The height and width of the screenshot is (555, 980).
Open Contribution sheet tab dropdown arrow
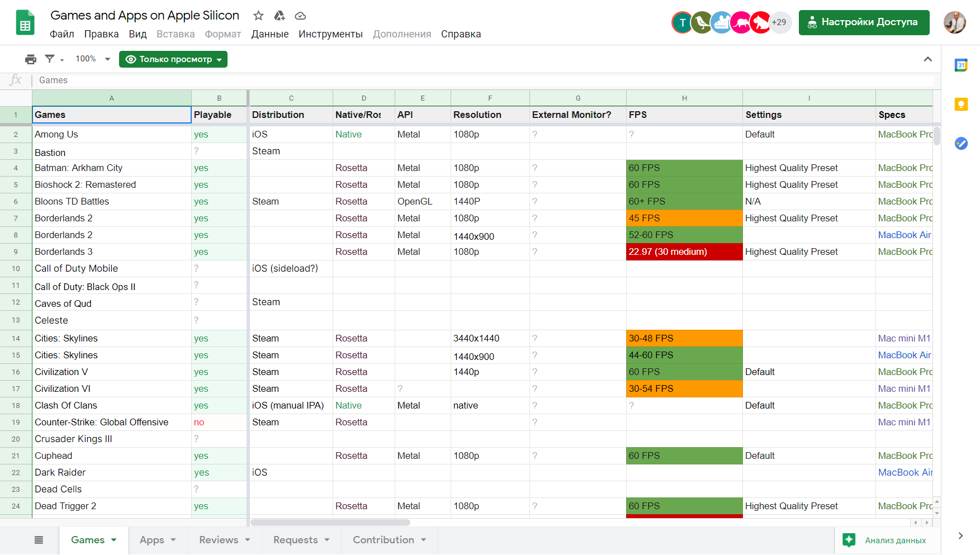tap(424, 540)
